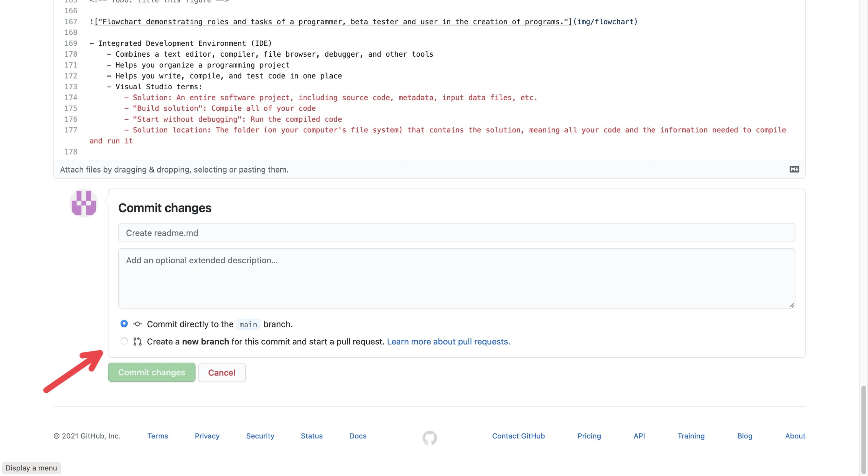Go to Contact GitHub page

518,436
